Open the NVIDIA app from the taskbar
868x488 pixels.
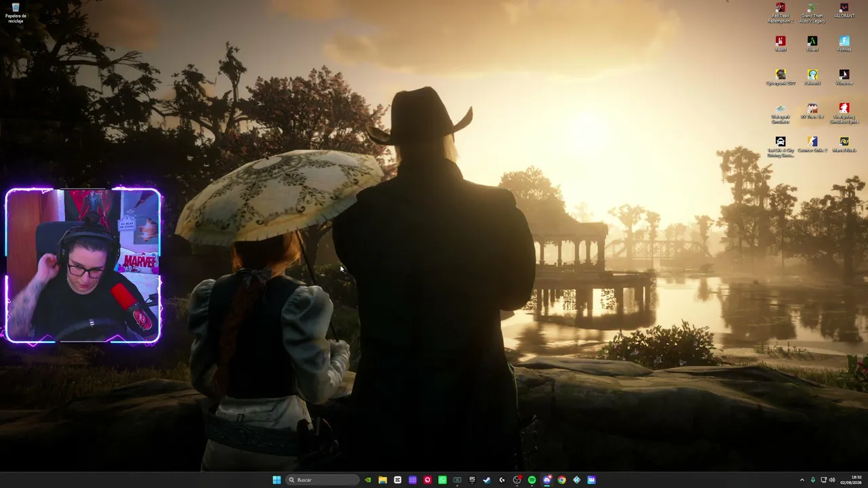click(368, 480)
